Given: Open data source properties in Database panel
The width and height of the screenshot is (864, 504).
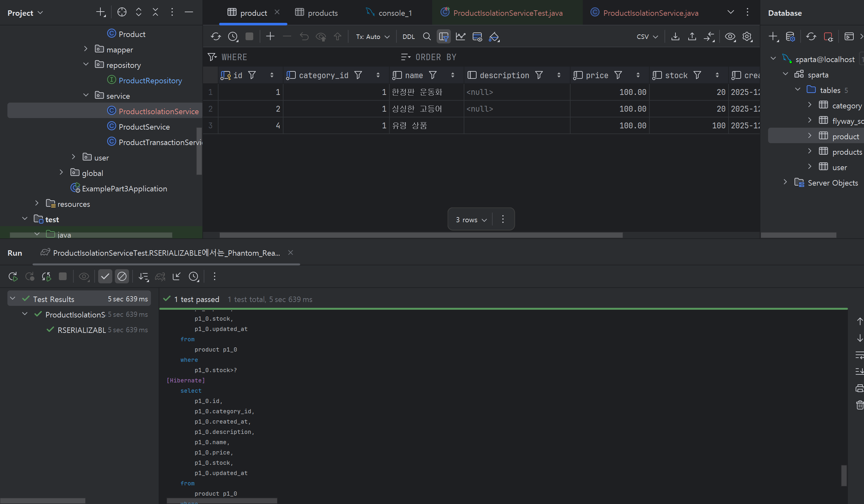Looking at the screenshot, I should click(790, 36).
